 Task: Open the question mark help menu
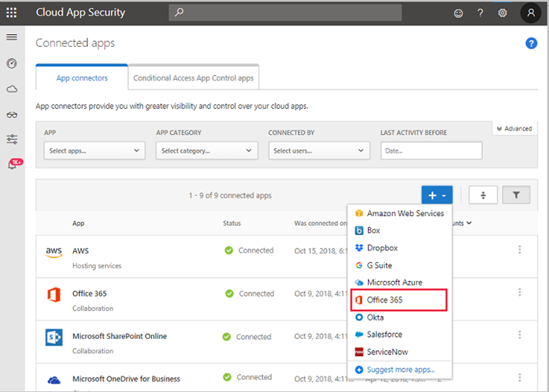[x=480, y=13]
